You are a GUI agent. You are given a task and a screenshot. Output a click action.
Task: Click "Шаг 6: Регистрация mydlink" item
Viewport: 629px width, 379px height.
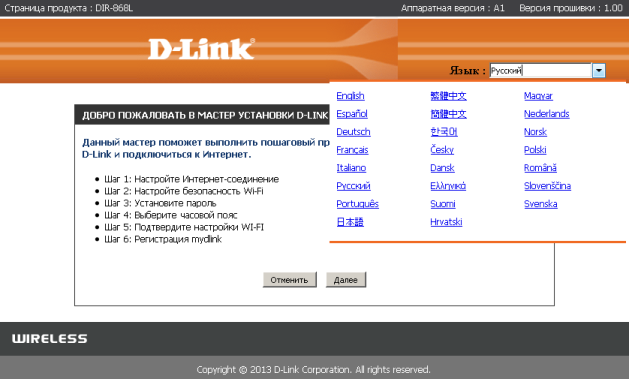[x=163, y=239]
